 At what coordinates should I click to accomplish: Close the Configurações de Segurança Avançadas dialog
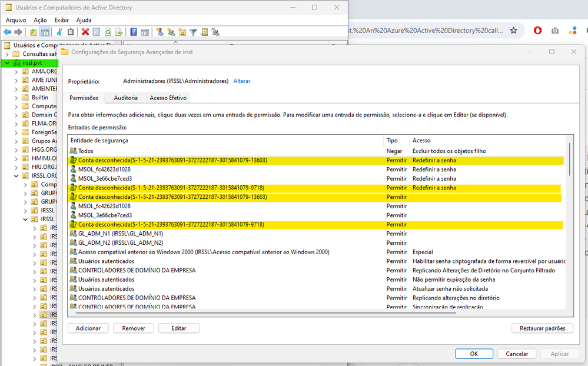pos(574,52)
